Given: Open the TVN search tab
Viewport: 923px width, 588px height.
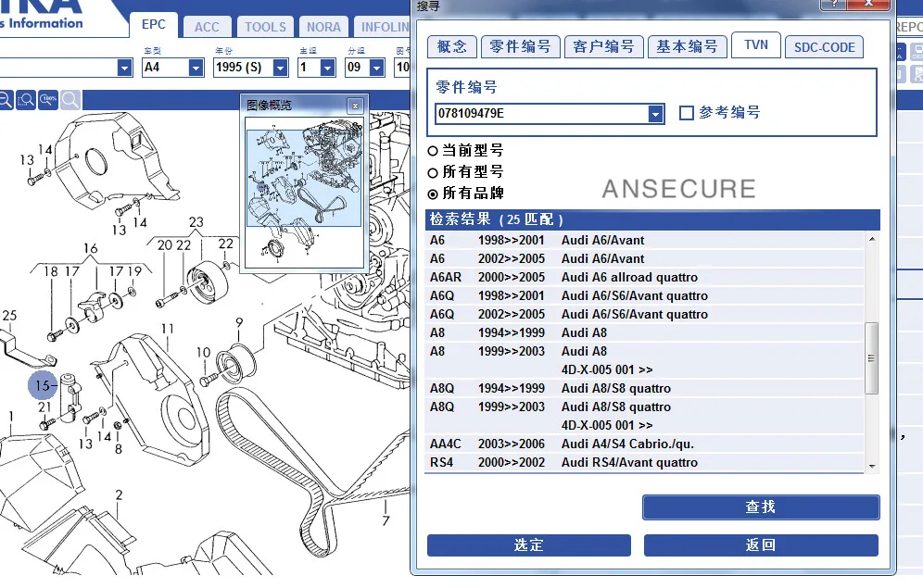Looking at the screenshot, I should 756,45.
